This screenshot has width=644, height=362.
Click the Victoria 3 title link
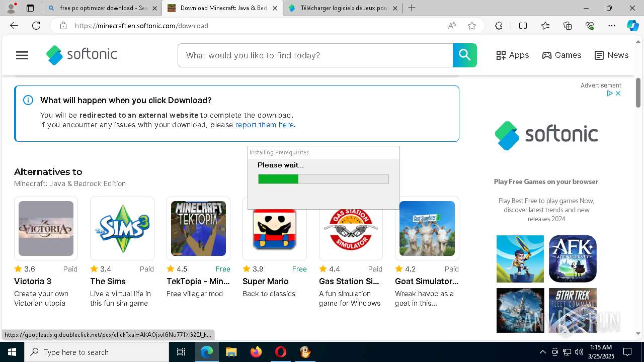(33, 281)
